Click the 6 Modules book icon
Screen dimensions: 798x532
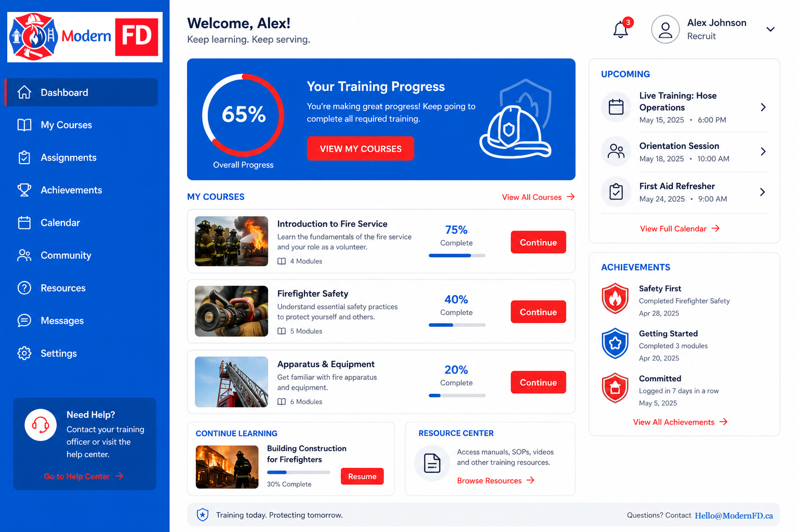[282, 402]
